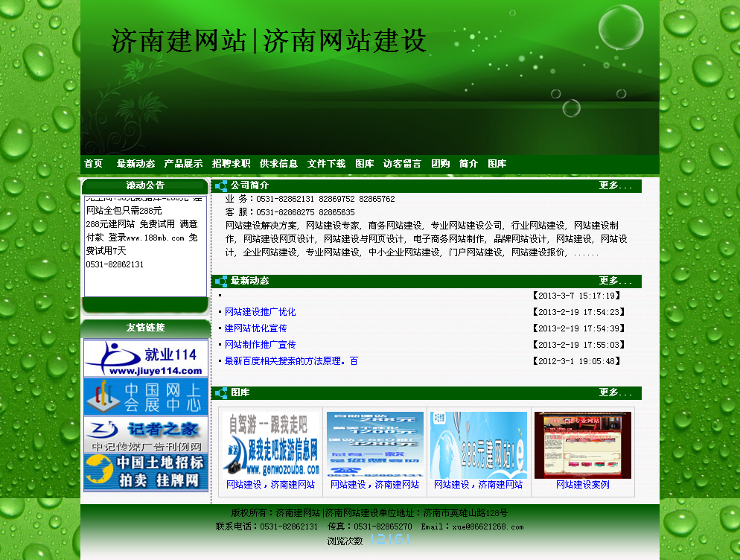
Task: Click the 记者之家 banner logo
Action: click(x=145, y=434)
